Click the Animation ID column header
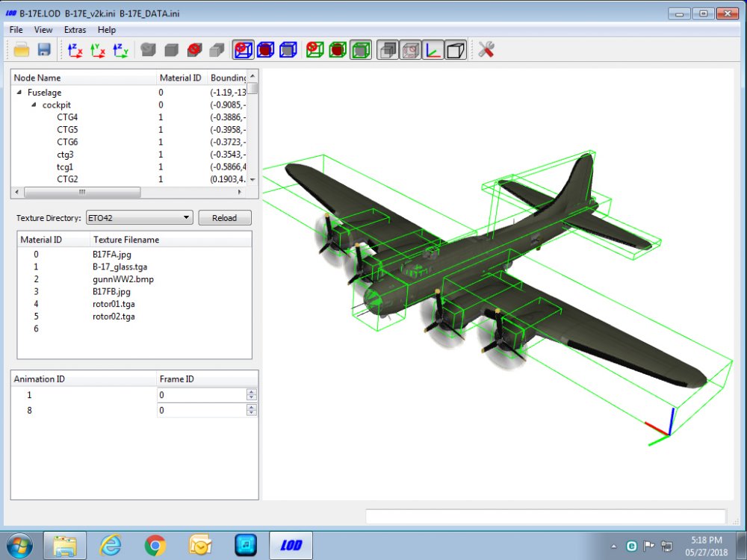The image size is (747, 560). 84,379
